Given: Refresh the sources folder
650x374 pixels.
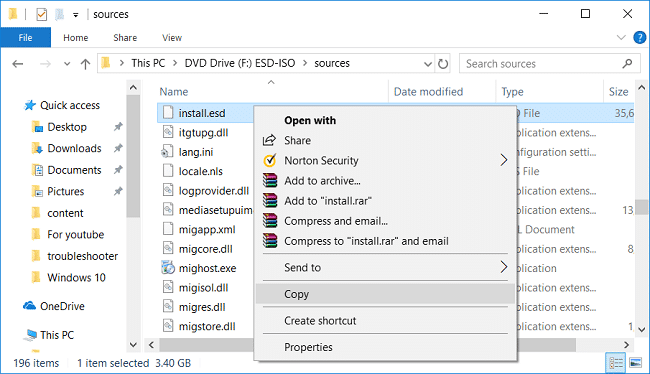Looking at the screenshot, I should (443, 64).
